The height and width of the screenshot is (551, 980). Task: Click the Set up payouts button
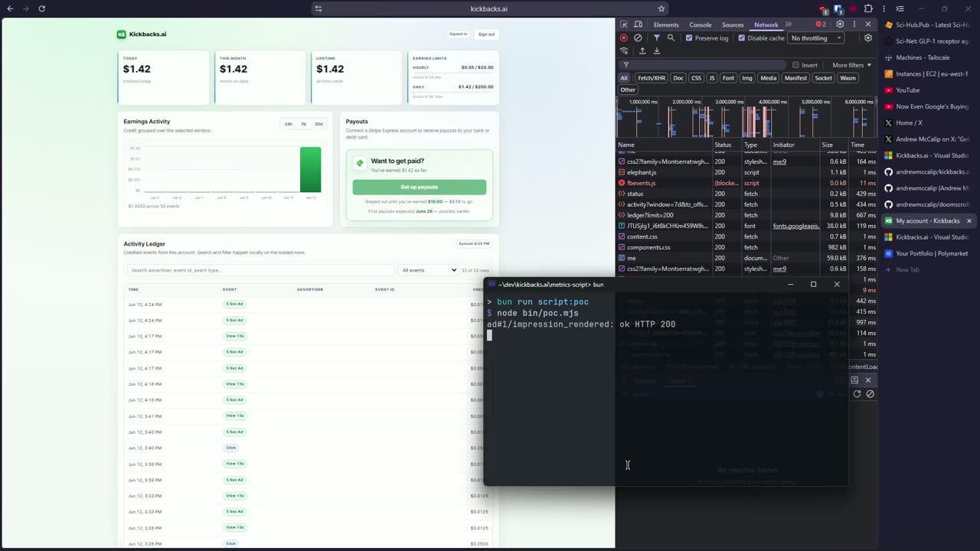419,187
